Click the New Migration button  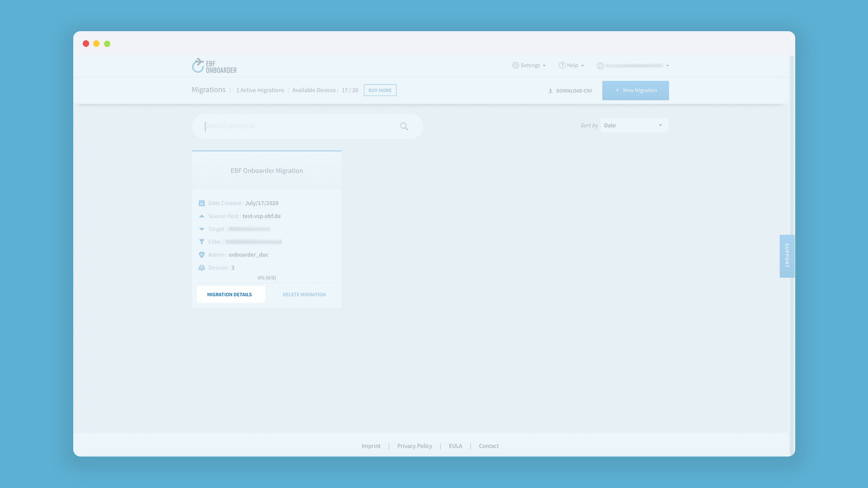pos(635,90)
